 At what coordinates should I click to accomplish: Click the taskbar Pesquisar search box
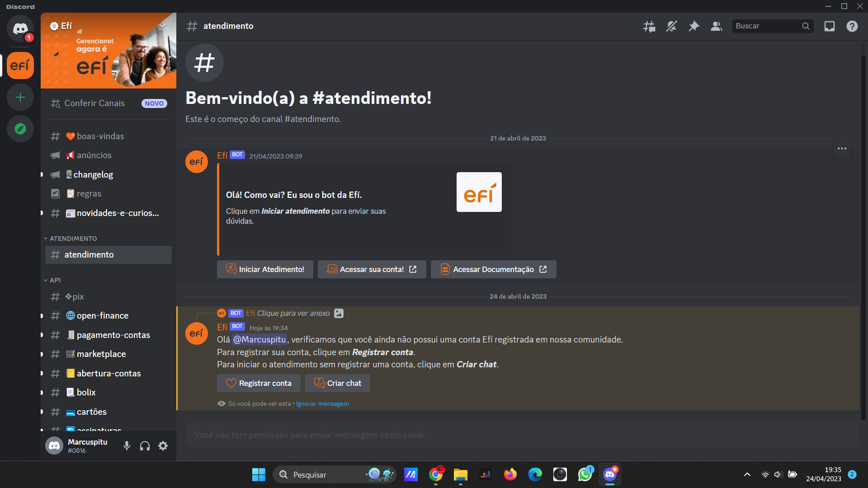(x=335, y=474)
